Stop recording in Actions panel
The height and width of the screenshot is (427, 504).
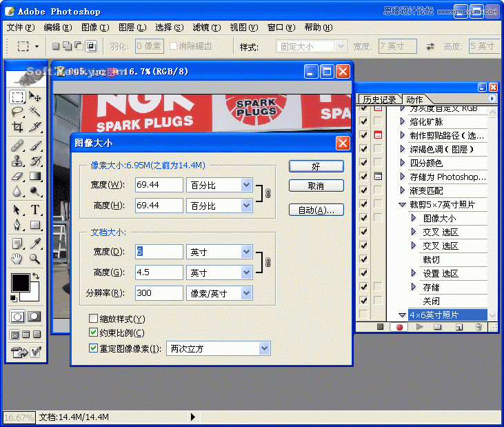click(x=381, y=327)
